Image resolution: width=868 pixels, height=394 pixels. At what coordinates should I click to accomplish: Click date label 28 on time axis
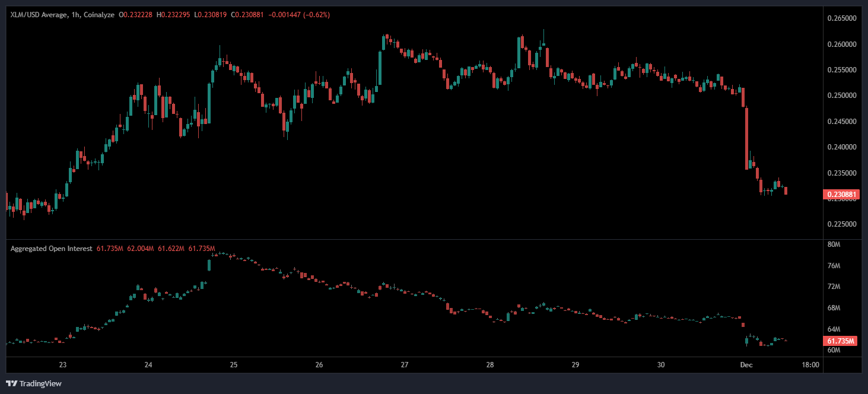click(x=490, y=364)
